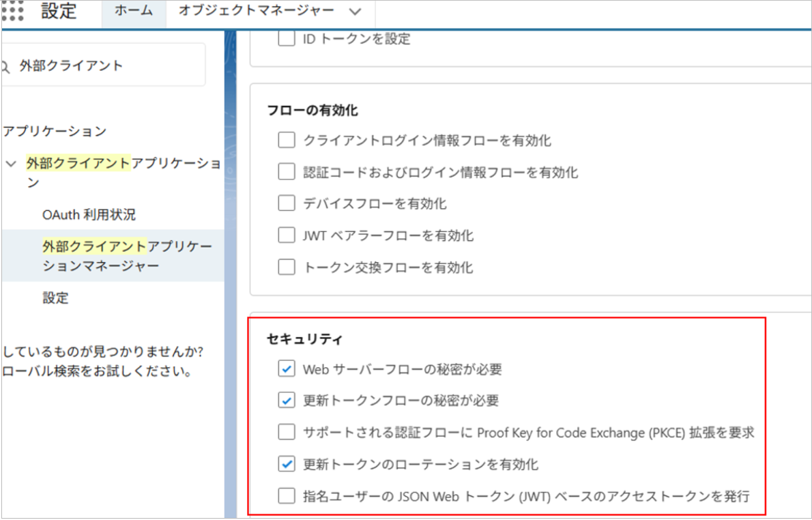
Task: Uncheck 更新トークンのローテーションを有効化
Action: pyautogui.click(x=286, y=464)
